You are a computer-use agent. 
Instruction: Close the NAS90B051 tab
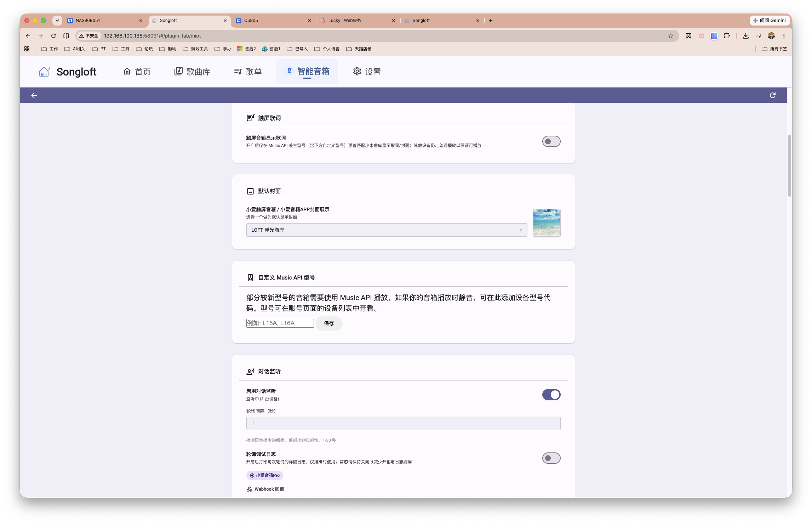pos(141,21)
